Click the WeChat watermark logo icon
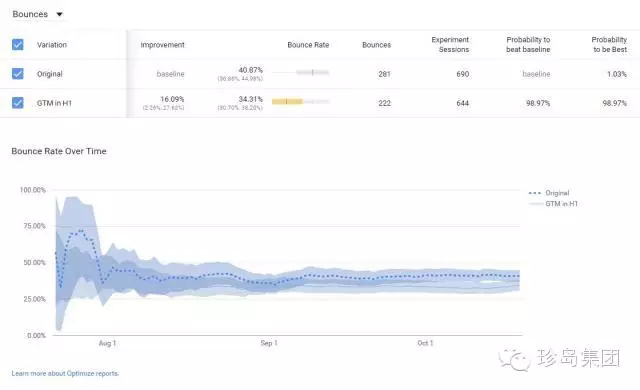The image size is (640, 390). point(514,360)
